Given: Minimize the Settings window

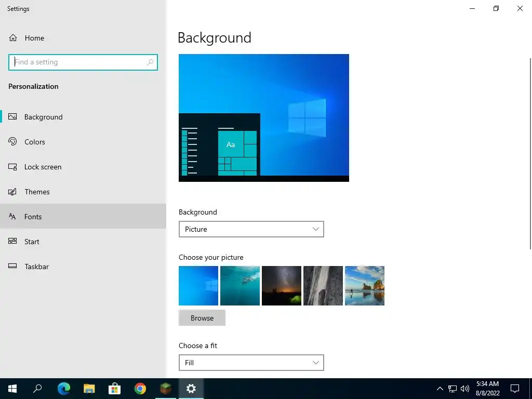Looking at the screenshot, I should coord(472,8).
